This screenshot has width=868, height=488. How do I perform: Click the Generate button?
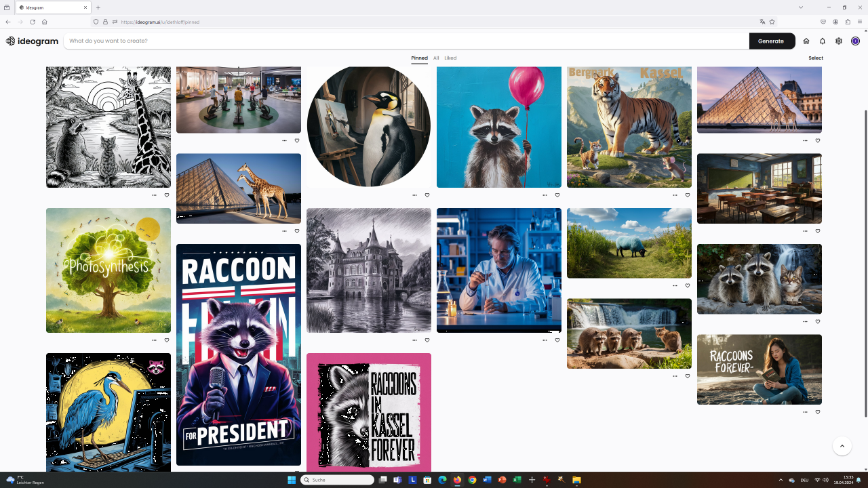772,41
